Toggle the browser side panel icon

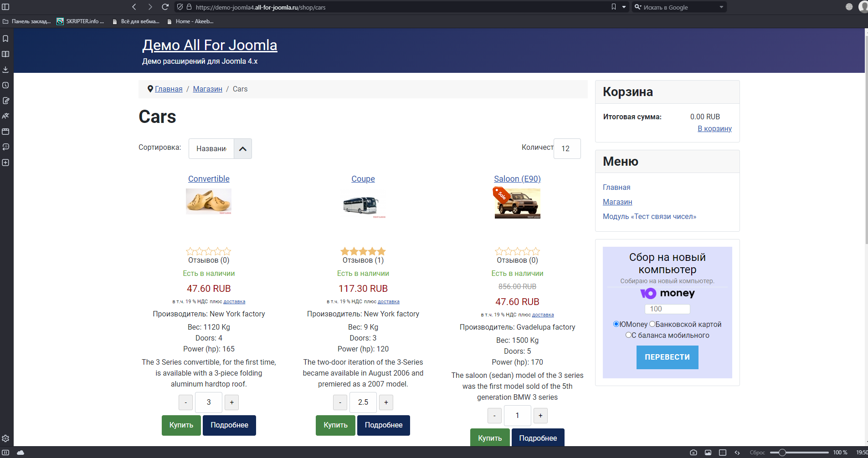[5, 7]
